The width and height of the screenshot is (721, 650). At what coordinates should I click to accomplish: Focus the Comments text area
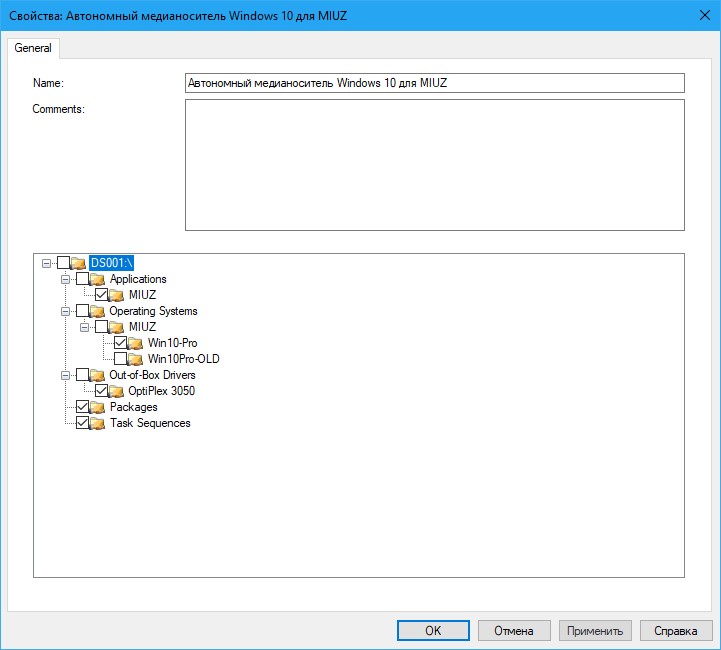[x=434, y=165]
